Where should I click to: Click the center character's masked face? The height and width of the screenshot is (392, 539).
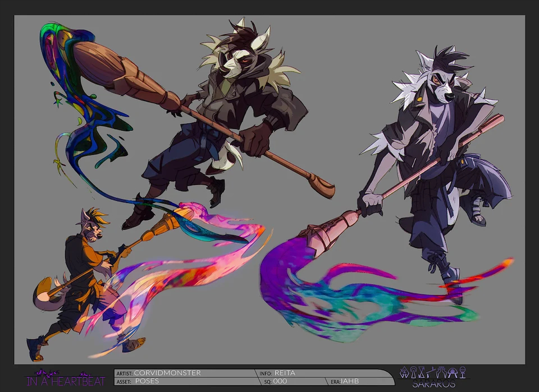(234, 62)
